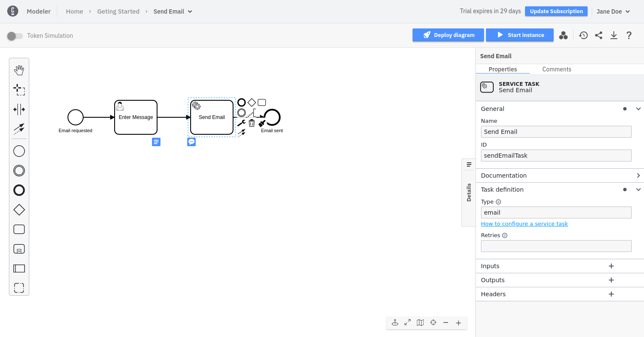Toggle Token Simulation switch
The width and height of the screenshot is (644, 337).
tap(15, 36)
